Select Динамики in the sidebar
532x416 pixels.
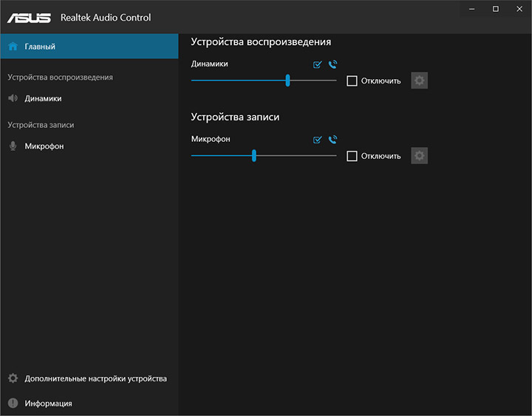43,98
